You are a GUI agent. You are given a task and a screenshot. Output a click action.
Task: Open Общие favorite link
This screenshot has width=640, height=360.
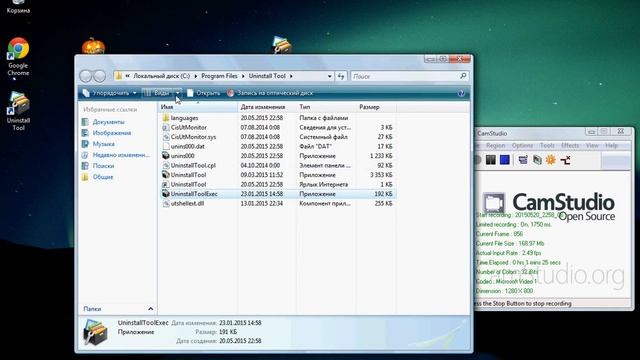click(x=102, y=177)
